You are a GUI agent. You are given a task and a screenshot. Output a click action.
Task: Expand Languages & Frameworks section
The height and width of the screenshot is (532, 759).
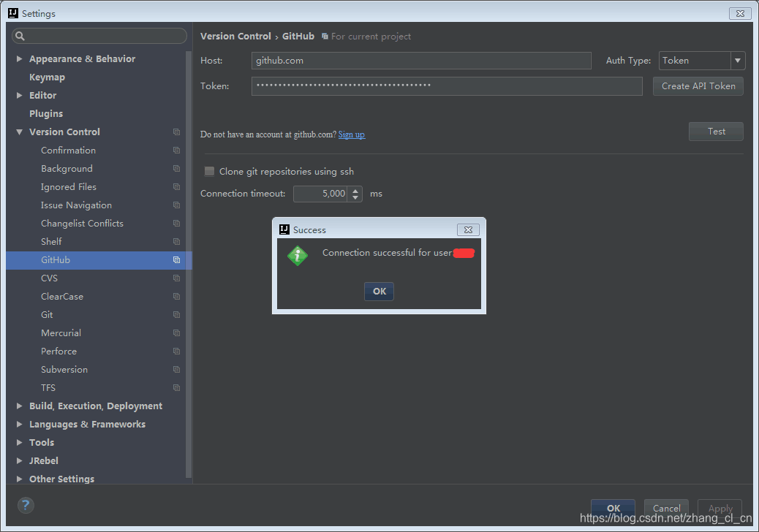point(19,424)
